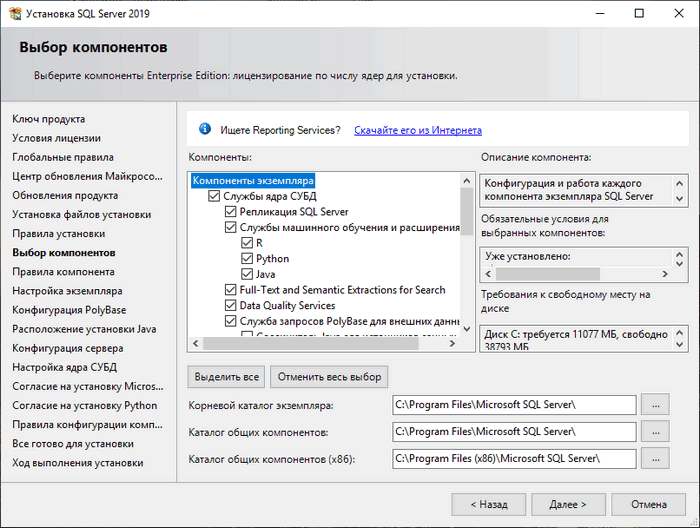The height and width of the screenshot is (528, 700).
Task: Select the Конфигурация PolyBase step
Action: (x=69, y=310)
